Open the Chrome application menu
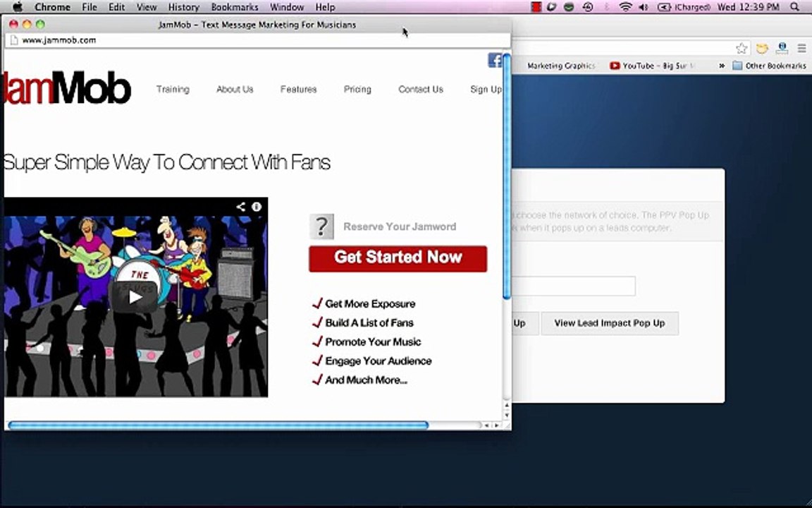 coord(52,7)
